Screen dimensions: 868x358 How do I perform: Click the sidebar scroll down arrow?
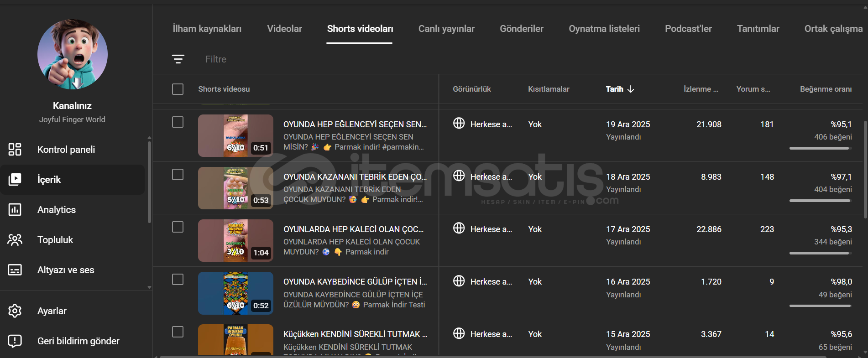[x=149, y=287]
